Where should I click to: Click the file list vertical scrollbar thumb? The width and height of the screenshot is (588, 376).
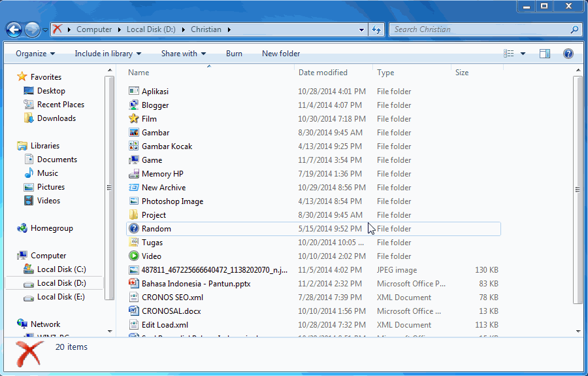[578, 190]
